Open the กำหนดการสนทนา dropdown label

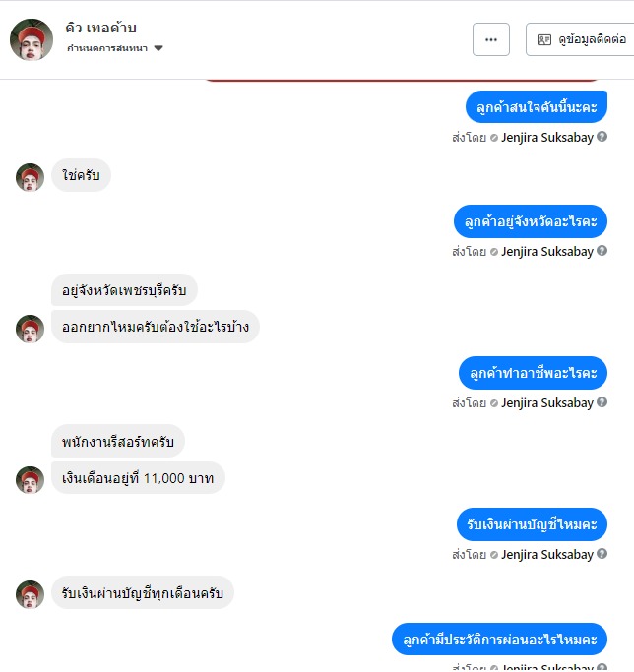(x=106, y=48)
